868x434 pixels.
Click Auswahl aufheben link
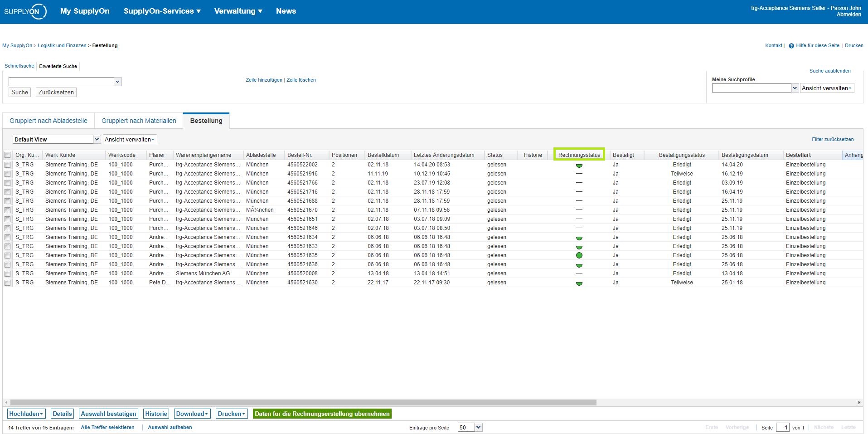coord(170,427)
